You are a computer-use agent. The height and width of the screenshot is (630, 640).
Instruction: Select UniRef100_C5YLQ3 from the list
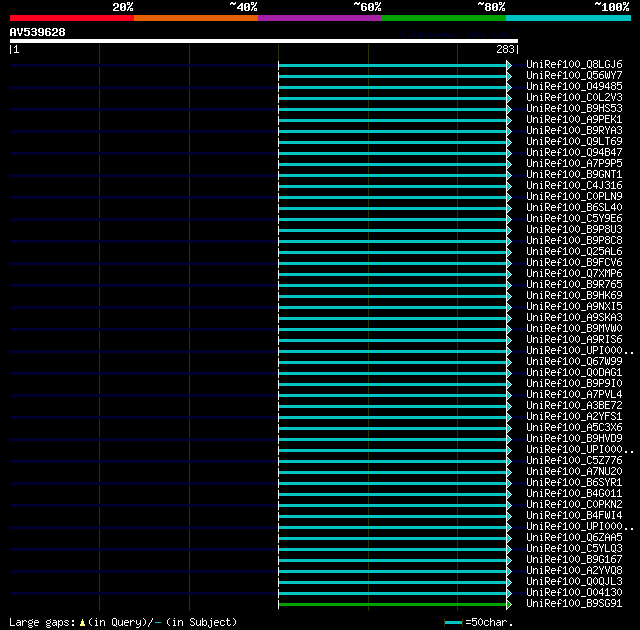coord(574,549)
